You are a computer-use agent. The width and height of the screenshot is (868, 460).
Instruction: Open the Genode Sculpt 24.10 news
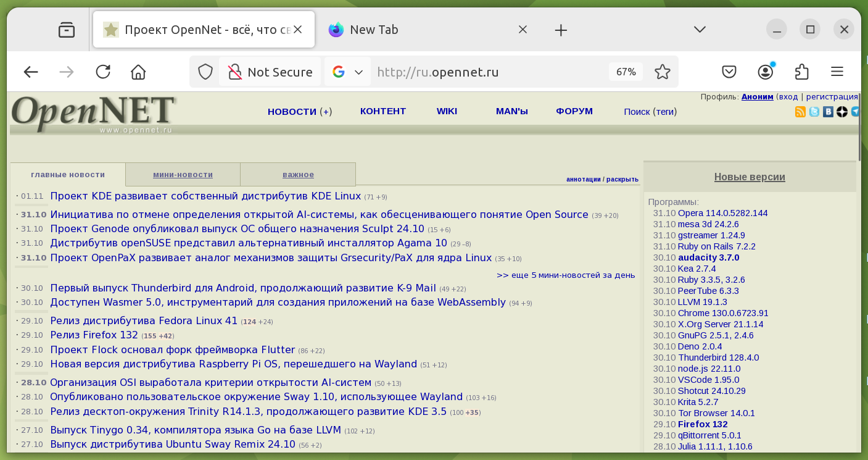[237, 229]
